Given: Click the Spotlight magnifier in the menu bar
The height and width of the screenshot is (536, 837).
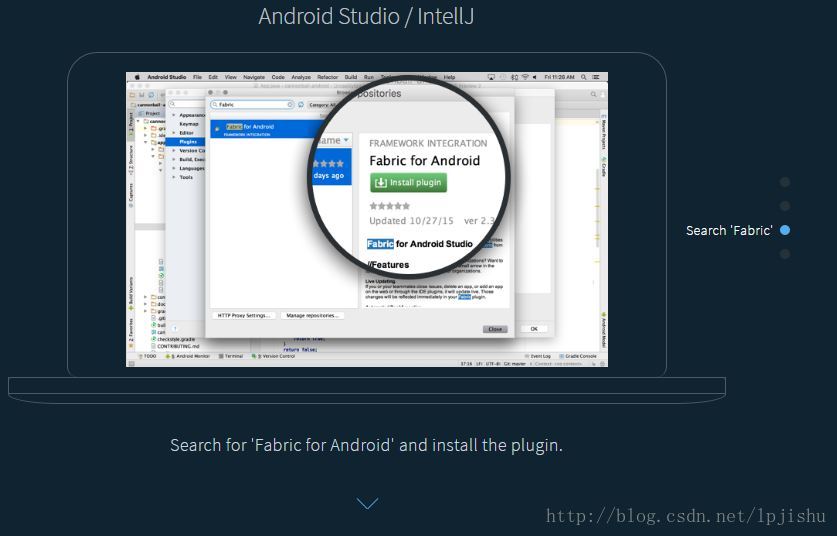Looking at the screenshot, I should coord(583,77).
